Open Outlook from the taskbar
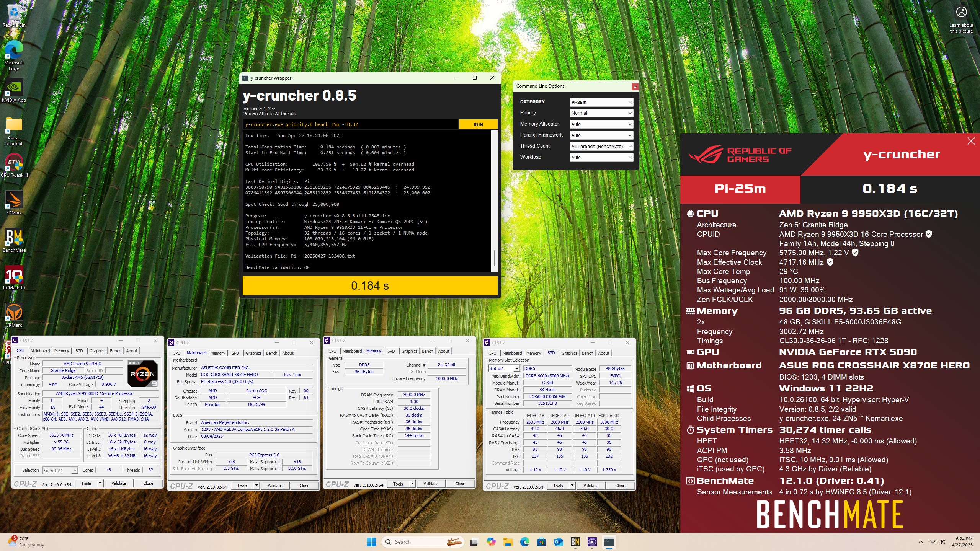Screen dimensions: 980x551 [x=558, y=542]
